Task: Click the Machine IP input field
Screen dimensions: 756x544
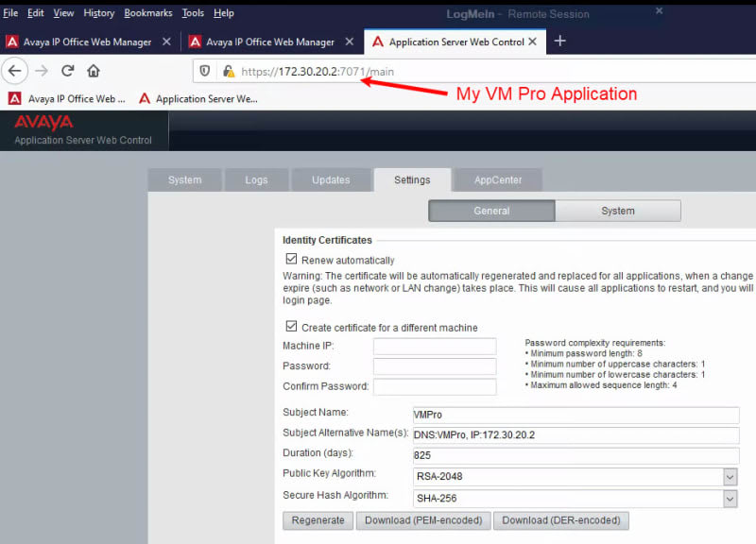Action: pos(435,346)
